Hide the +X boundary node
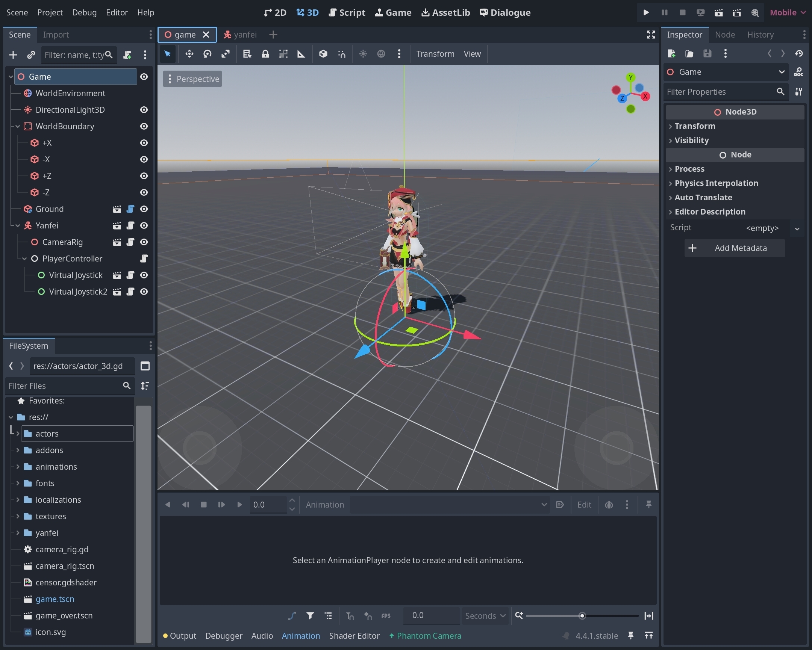The height and width of the screenshot is (650, 812). (x=144, y=143)
